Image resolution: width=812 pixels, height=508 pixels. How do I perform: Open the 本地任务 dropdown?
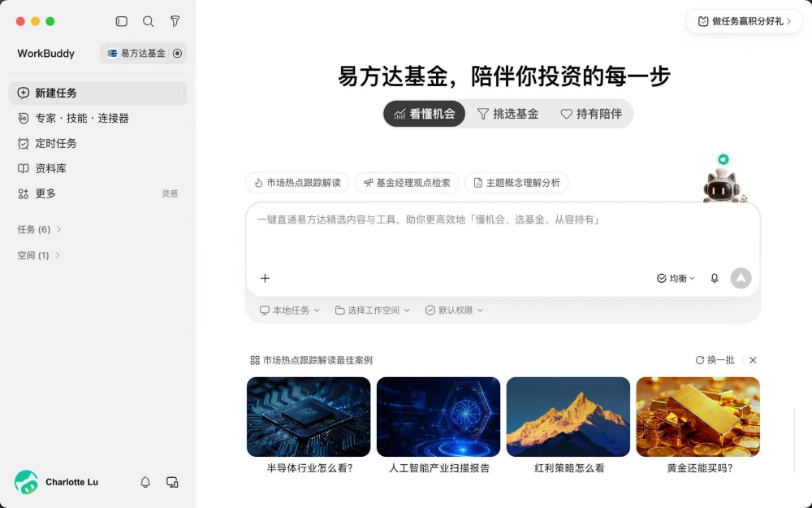pyautogui.click(x=290, y=310)
